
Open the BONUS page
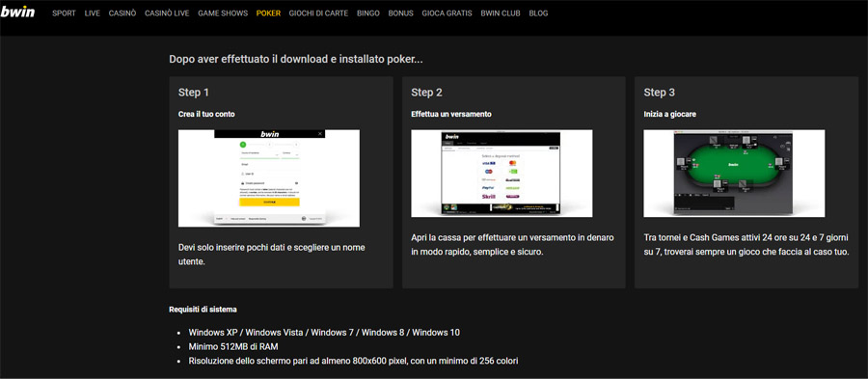tap(401, 14)
